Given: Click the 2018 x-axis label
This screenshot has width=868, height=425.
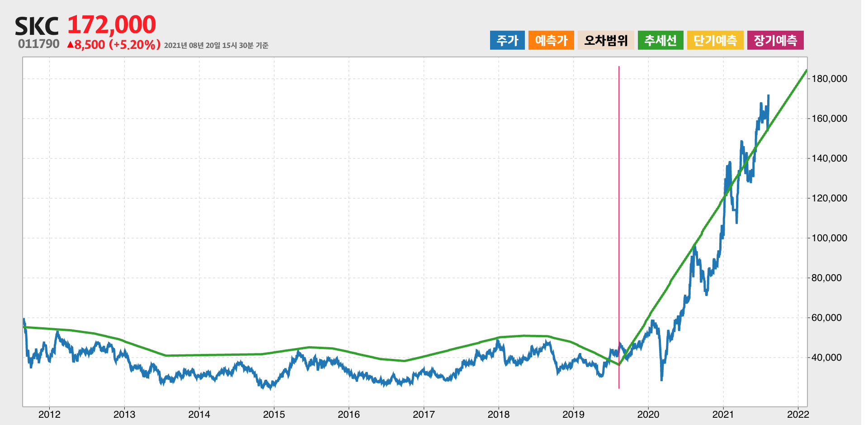Looking at the screenshot, I should pyautogui.click(x=499, y=414).
